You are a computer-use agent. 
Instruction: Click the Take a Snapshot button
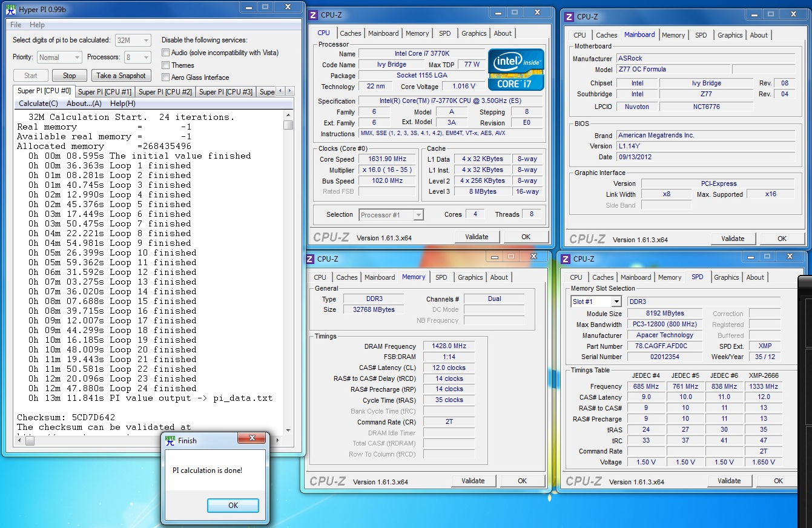pyautogui.click(x=120, y=76)
